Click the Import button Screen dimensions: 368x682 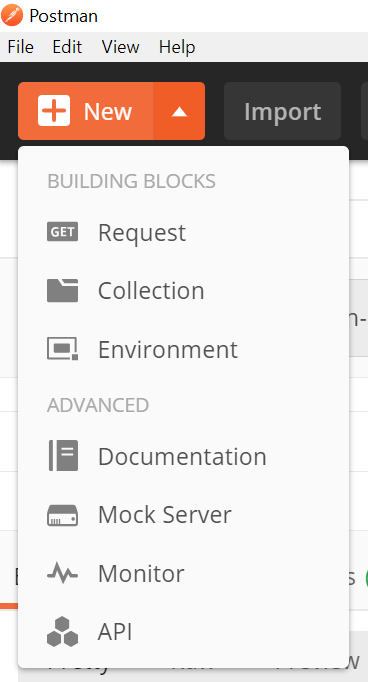pyautogui.click(x=282, y=111)
